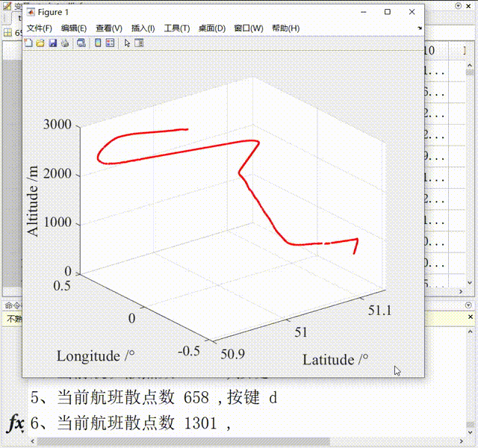The height and width of the screenshot is (448, 478).
Task: Save the figure using the floppy disk icon
Action: click(52, 43)
